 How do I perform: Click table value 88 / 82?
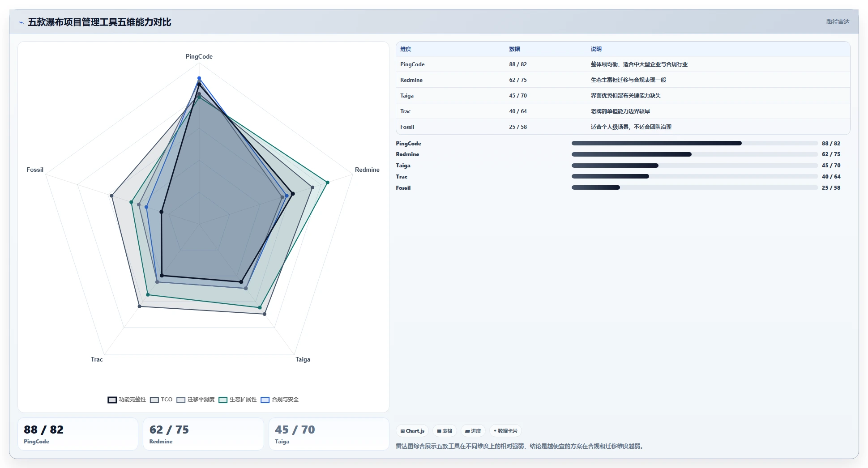tap(518, 64)
